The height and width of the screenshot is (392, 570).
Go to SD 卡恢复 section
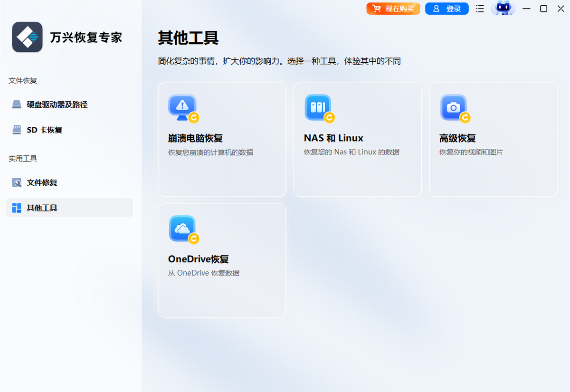tap(45, 130)
